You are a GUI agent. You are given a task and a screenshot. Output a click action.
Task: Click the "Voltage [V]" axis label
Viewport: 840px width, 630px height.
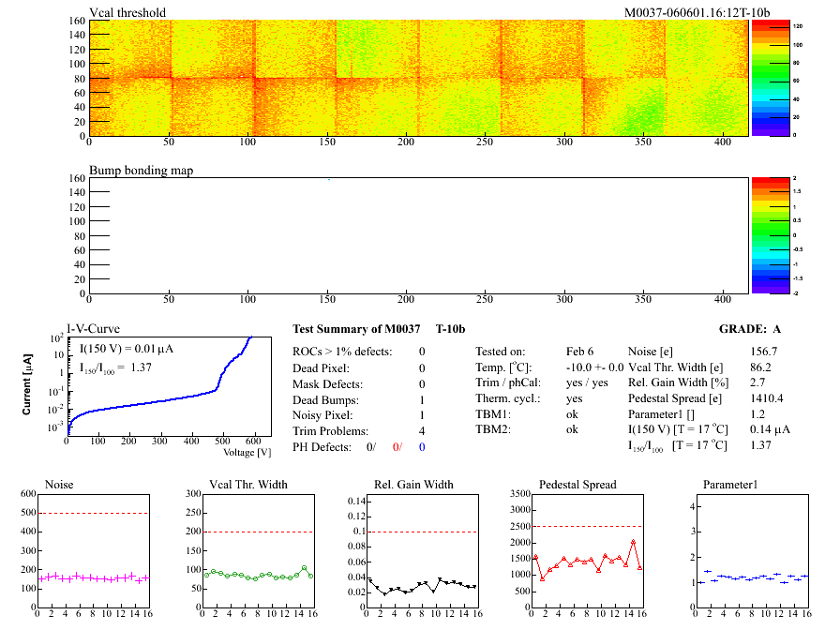247,452
